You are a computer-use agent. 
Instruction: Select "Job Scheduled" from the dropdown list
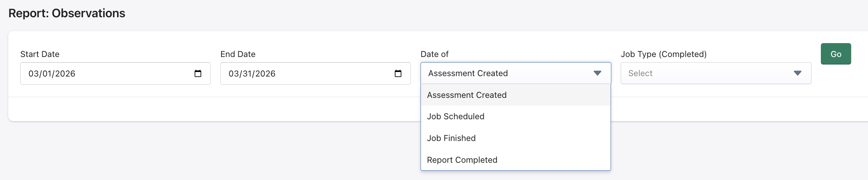point(456,117)
